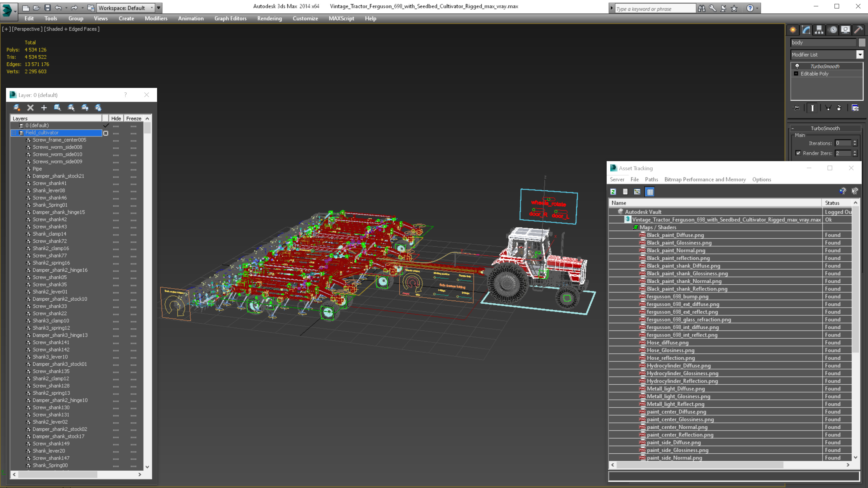Open the Create command panel tab

pyautogui.click(x=793, y=30)
